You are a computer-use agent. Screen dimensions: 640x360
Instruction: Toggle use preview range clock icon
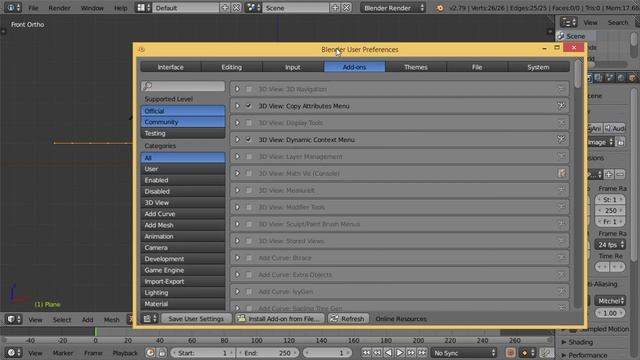click(x=151, y=353)
